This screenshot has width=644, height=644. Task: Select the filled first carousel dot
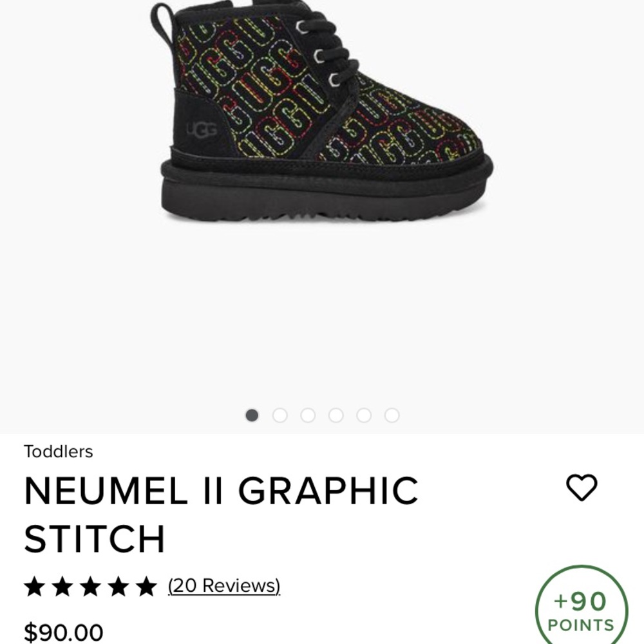click(x=252, y=415)
